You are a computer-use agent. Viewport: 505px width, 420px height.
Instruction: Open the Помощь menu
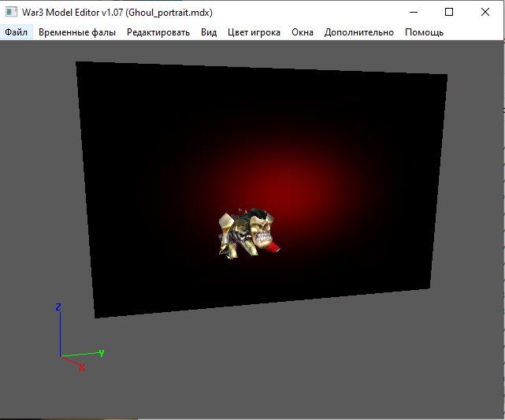pyautogui.click(x=424, y=32)
